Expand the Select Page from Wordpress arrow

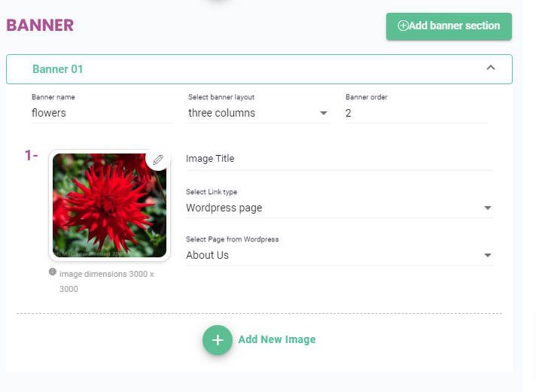coord(487,256)
